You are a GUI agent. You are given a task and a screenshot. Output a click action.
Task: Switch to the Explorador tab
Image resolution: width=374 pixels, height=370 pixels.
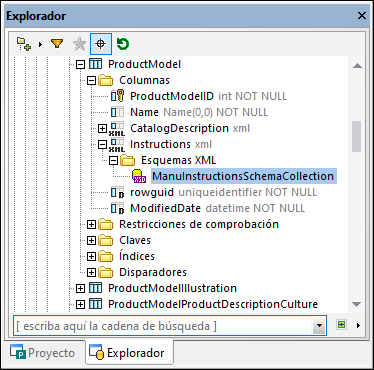pos(129,353)
